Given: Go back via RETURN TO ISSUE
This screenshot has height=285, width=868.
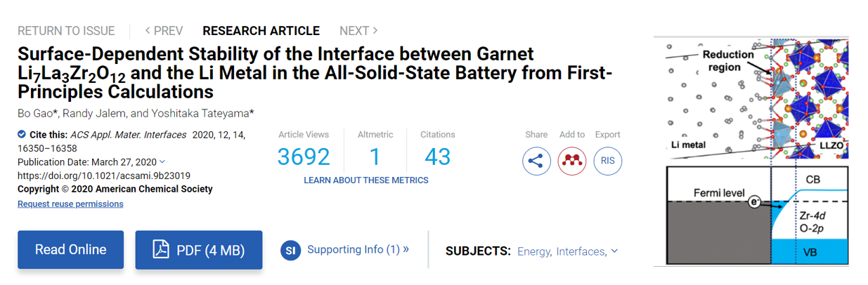Looking at the screenshot, I should click(x=66, y=31).
